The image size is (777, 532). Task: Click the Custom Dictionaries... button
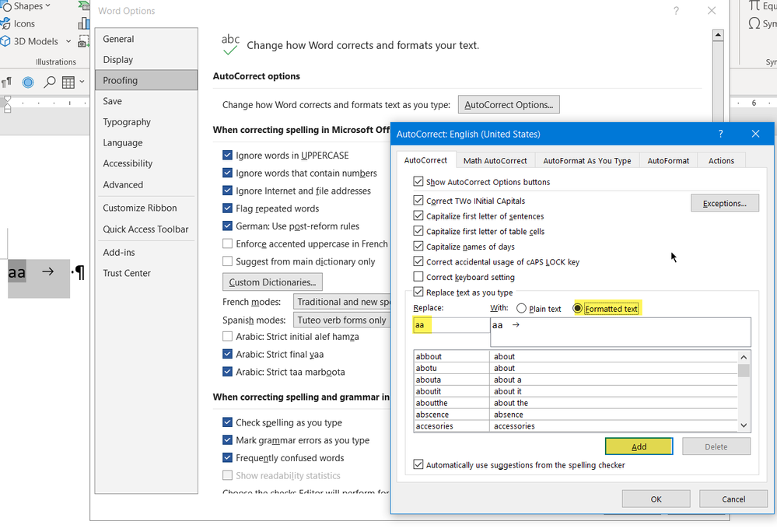(x=272, y=282)
